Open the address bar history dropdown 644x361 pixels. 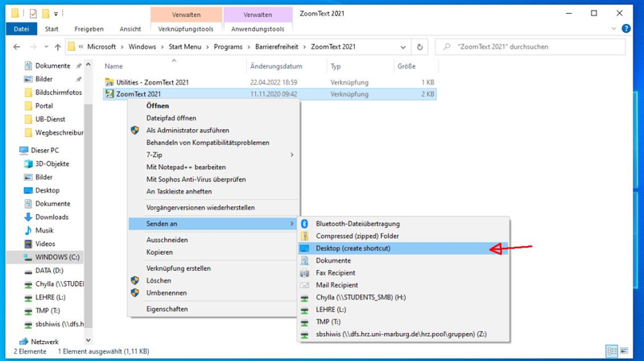click(403, 47)
